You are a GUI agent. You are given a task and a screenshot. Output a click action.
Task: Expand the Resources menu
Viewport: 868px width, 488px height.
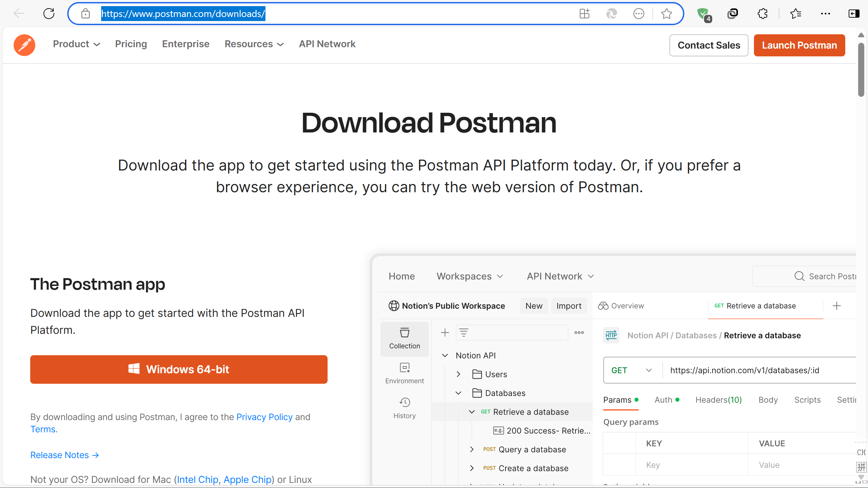point(254,44)
